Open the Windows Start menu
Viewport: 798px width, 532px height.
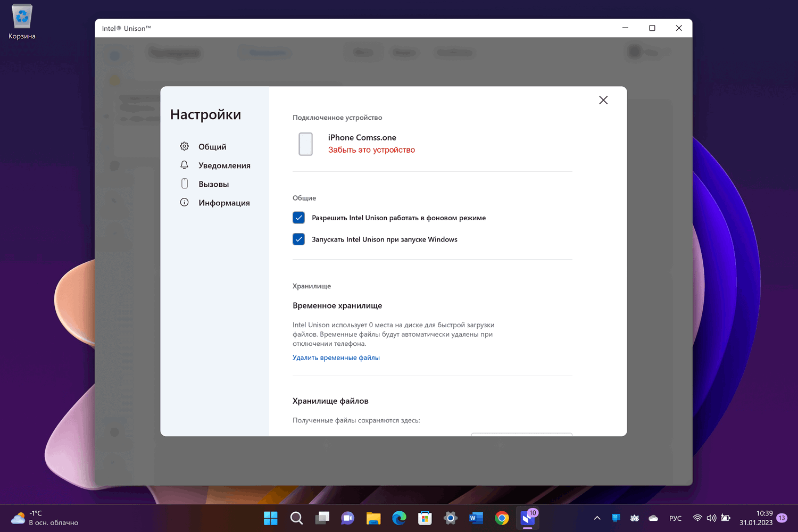tap(271, 518)
